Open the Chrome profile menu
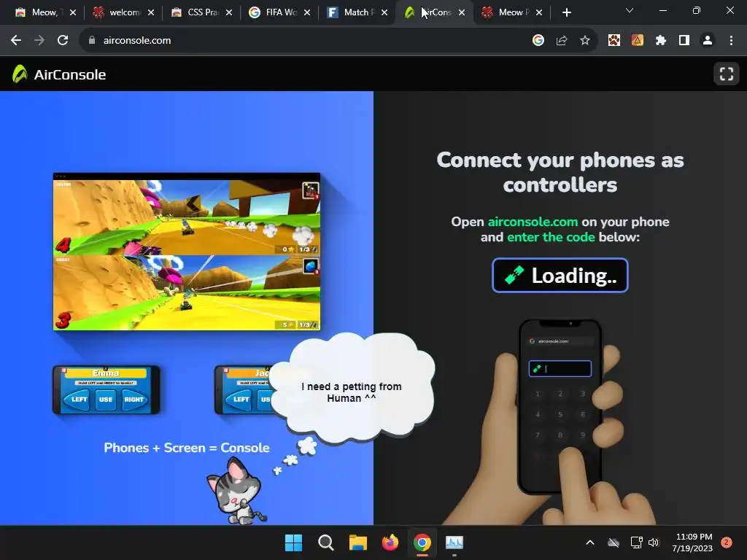Image resolution: width=747 pixels, height=560 pixels. [x=708, y=41]
